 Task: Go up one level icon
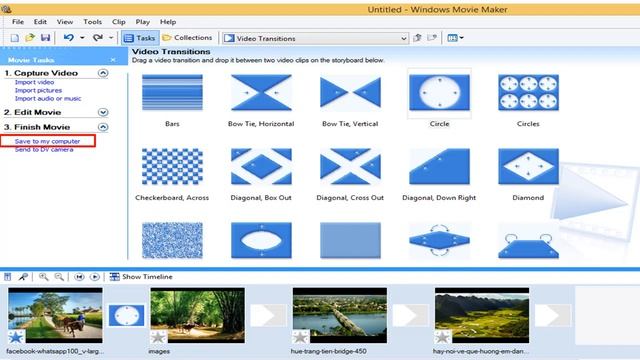click(x=417, y=38)
